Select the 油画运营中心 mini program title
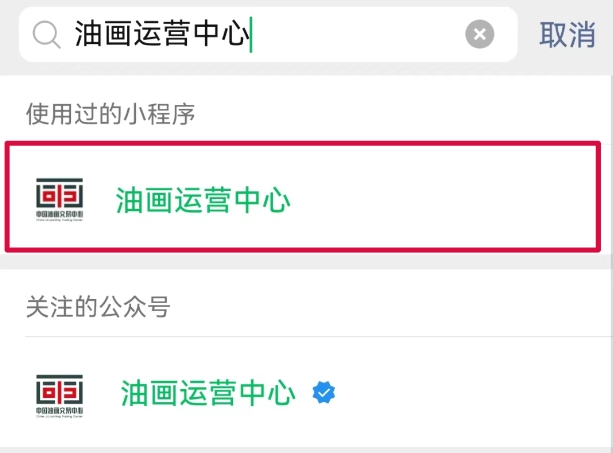The height and width of the screenshot is (453, 613). pos(203,200)
